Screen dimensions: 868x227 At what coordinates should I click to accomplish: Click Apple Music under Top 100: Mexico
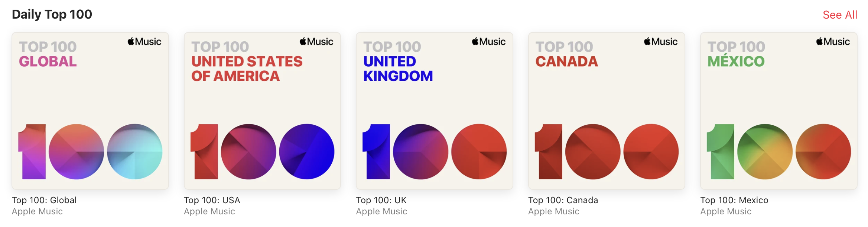726,211
